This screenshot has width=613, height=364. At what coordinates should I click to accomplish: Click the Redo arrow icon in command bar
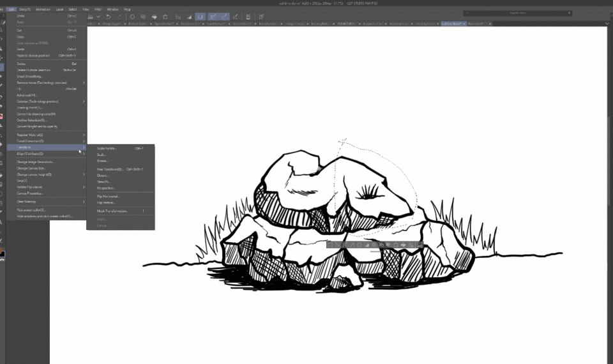pyautogui.click(x=119, y=17)
